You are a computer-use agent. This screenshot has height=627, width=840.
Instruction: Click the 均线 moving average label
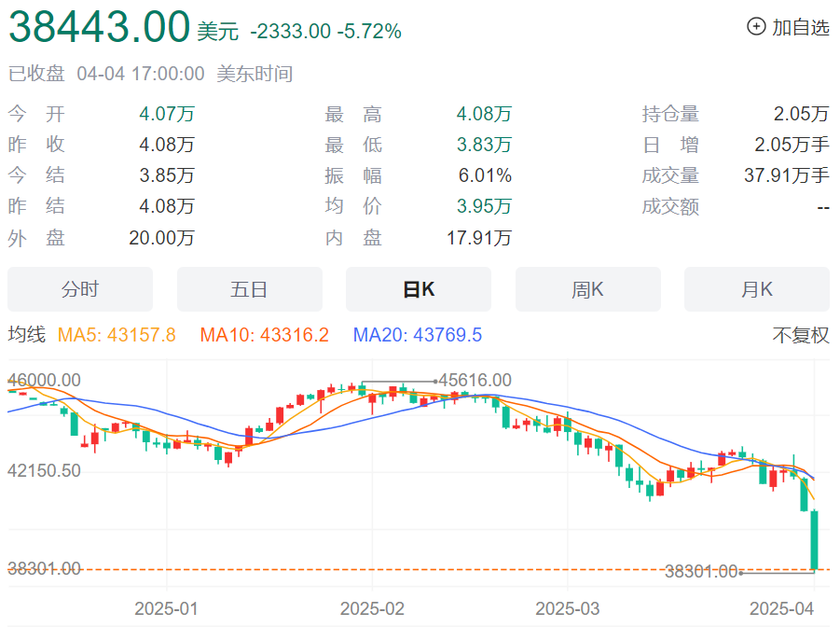[24, 335]
